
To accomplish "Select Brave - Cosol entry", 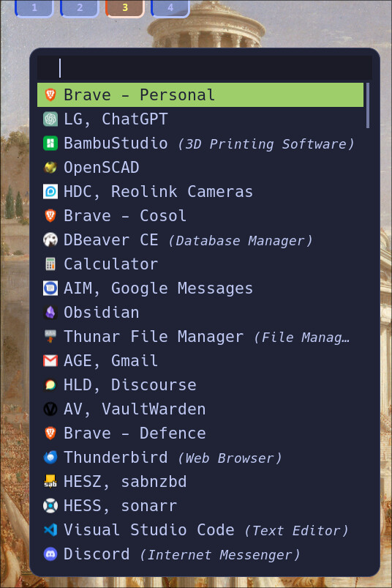I will point(200,215).
